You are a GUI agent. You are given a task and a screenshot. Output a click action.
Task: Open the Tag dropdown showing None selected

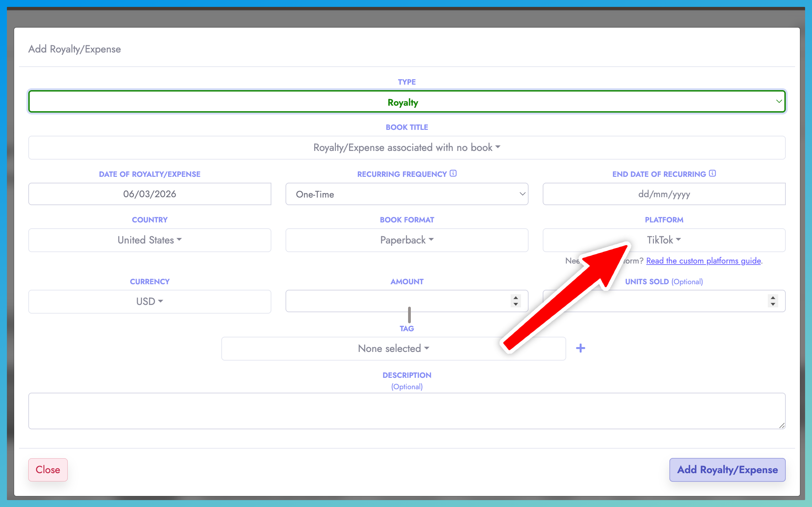click(393, 348)
